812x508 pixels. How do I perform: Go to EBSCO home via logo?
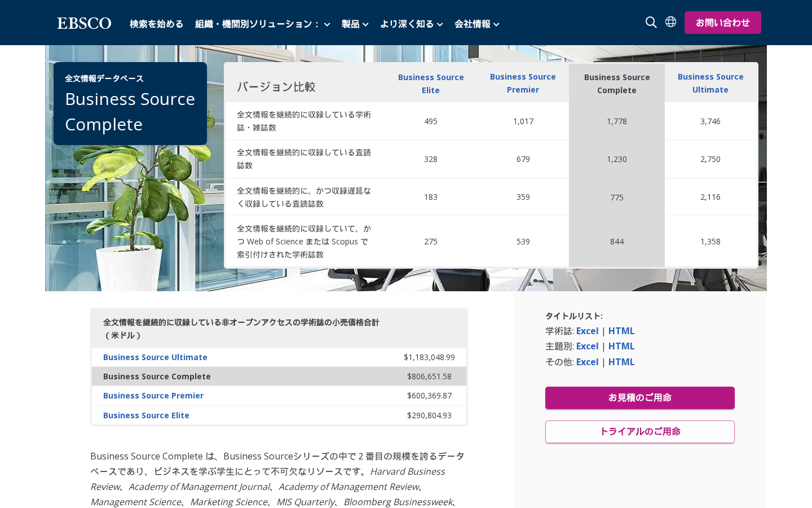85,23
